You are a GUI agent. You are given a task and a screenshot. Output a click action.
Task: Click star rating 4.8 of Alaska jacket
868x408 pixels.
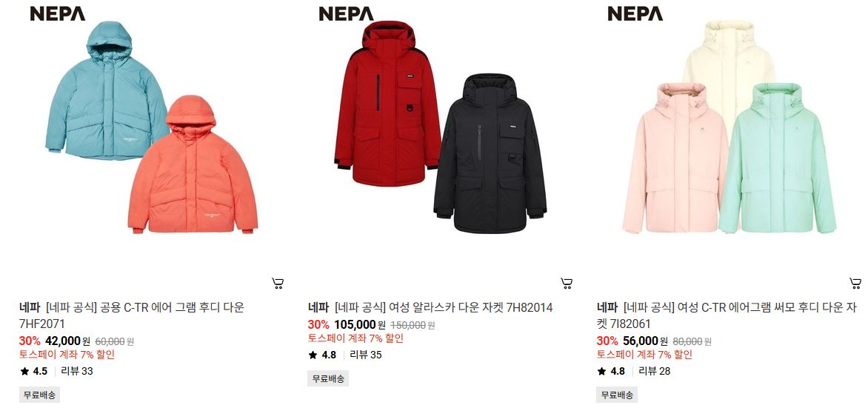pyautogui.click(x=322, y=355)
